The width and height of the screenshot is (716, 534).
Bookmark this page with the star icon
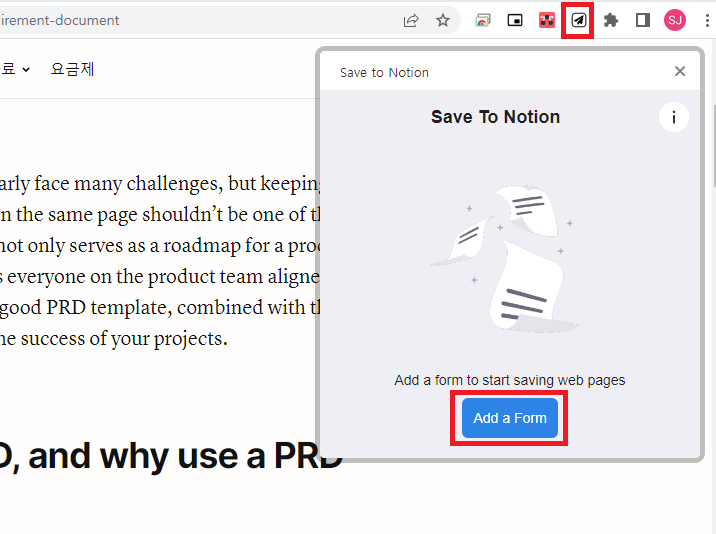tap(442, 20)
